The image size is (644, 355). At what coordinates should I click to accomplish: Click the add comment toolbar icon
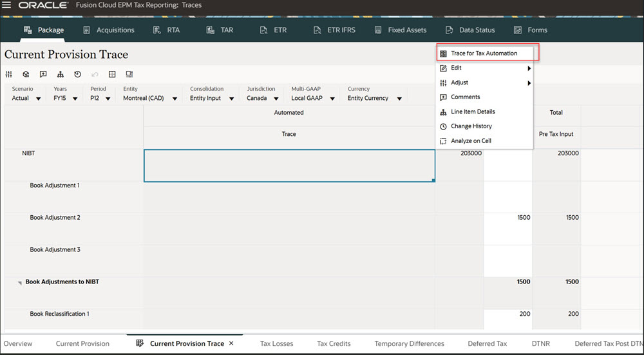43,74
